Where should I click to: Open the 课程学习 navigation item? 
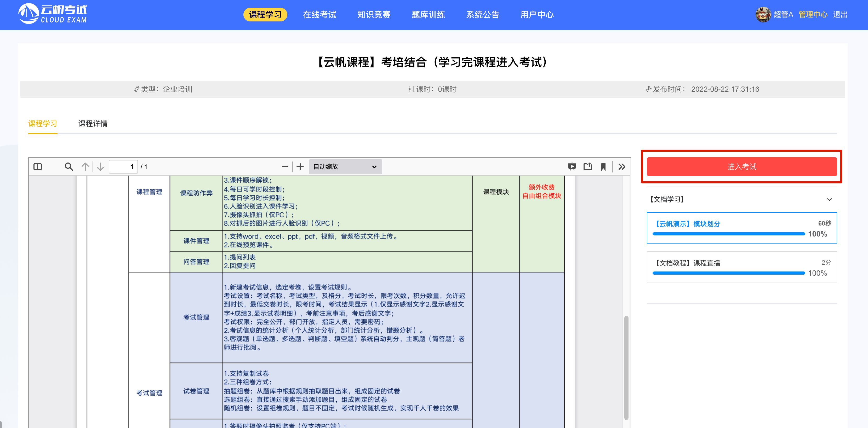[x=265, y=14]
